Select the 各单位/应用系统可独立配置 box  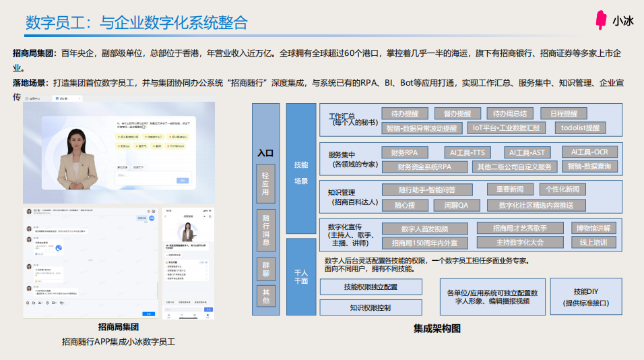coord(492,297)
